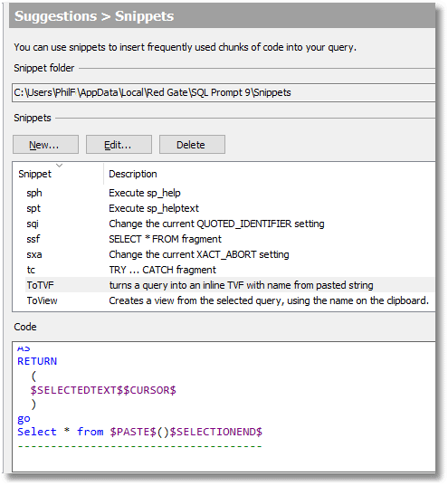448x486 pixels.
Task: Delete the selected snippet
Action: (192, 145)
